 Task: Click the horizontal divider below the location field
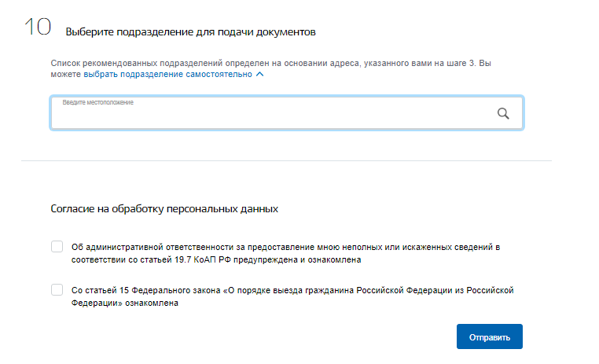286,161
